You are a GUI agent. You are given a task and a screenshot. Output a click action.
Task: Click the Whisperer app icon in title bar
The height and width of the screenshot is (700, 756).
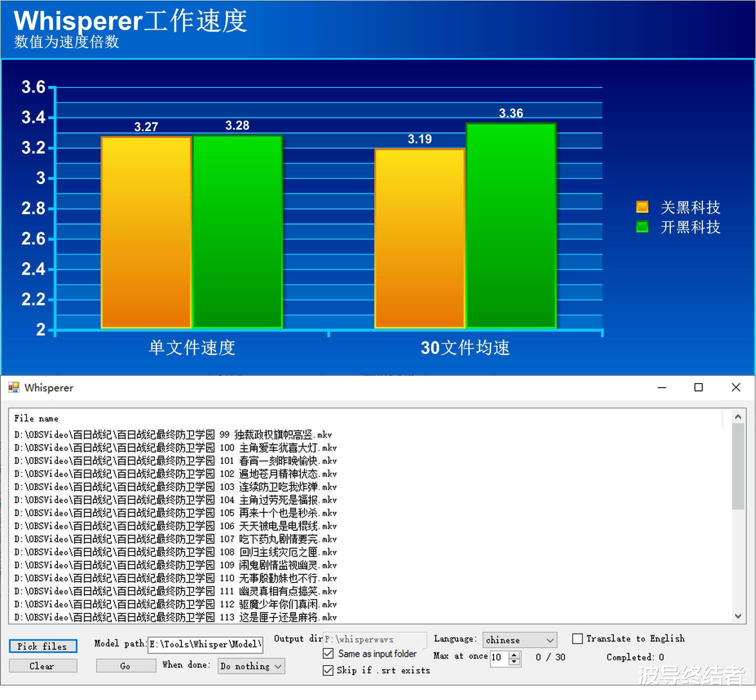[13, 387]
